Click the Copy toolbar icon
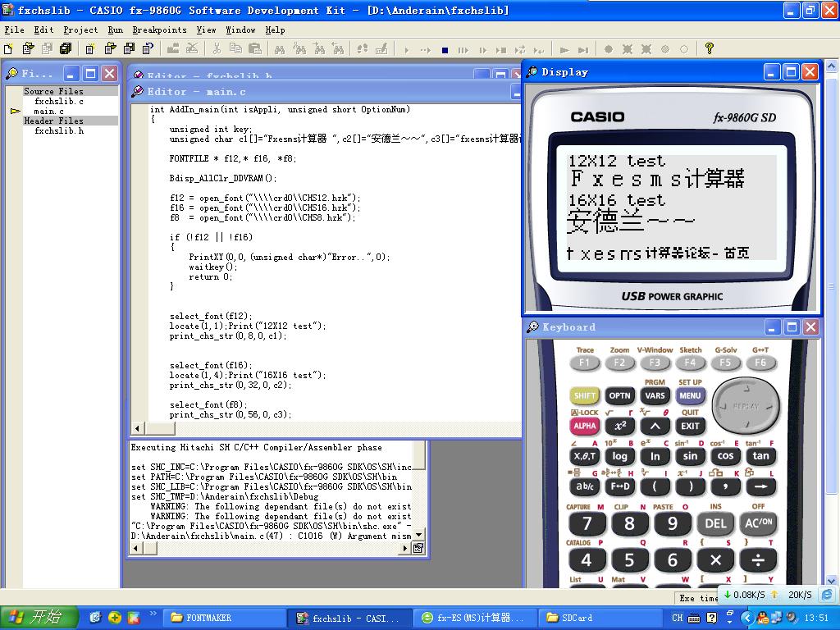Image resolution: width=840 pixels, height=630 pixels. tap(235, 49)
